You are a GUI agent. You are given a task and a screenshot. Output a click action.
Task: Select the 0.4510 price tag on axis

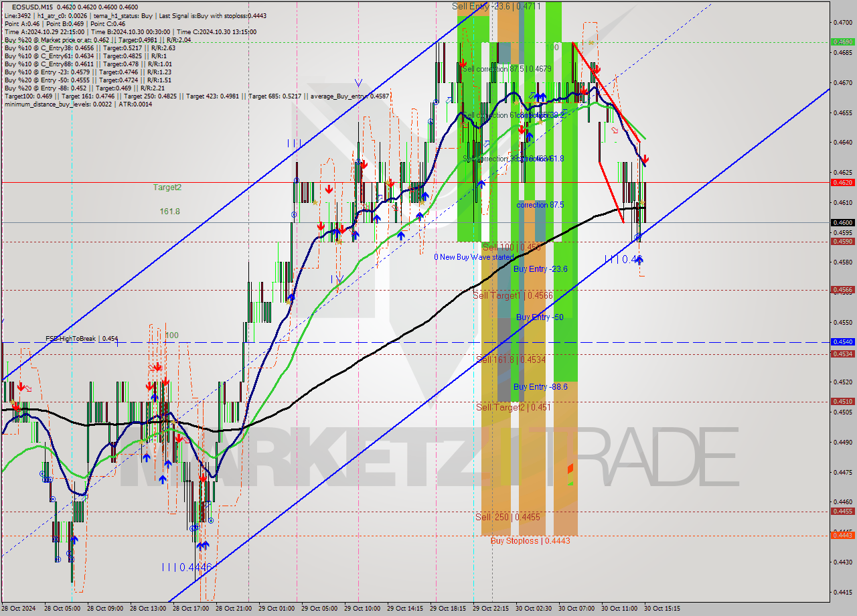(842, 402)
